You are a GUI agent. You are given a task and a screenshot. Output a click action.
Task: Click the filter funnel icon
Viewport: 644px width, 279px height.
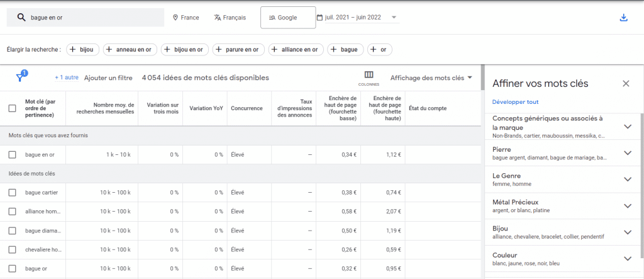(x=20, y=77)
